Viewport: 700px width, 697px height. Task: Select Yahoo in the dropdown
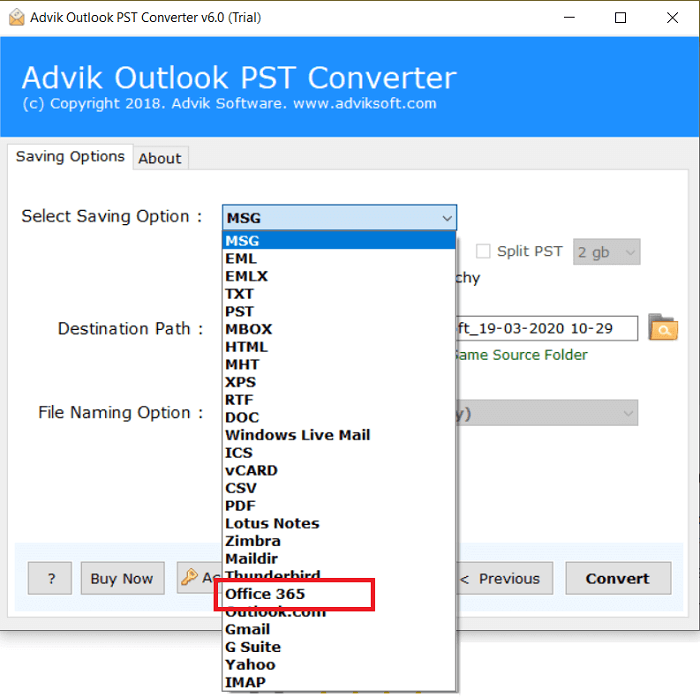(x=339, y=664)
